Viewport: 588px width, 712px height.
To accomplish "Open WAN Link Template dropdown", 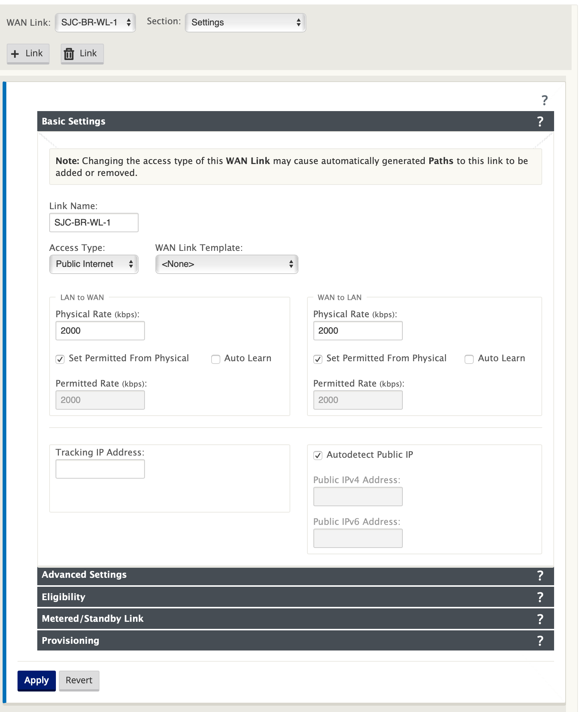I will point(227,264).
